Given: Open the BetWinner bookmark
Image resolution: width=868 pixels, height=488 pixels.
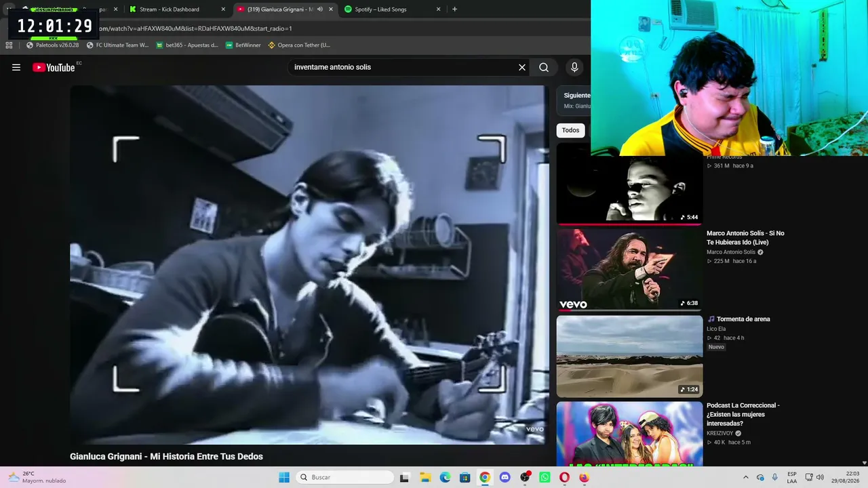Looking at the screenshot, I should point(243,45).
